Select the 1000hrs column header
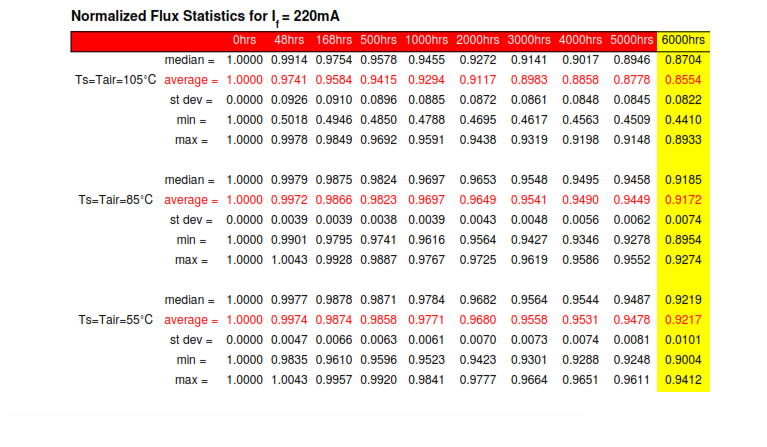This screenshot has width=767, height=447. coord(428,40)
